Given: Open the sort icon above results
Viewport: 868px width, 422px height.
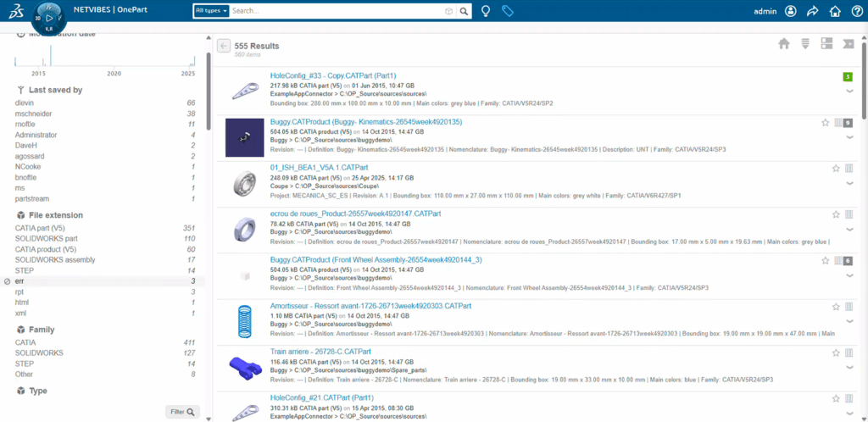Looking at the screenshot, I should point(805,44).
